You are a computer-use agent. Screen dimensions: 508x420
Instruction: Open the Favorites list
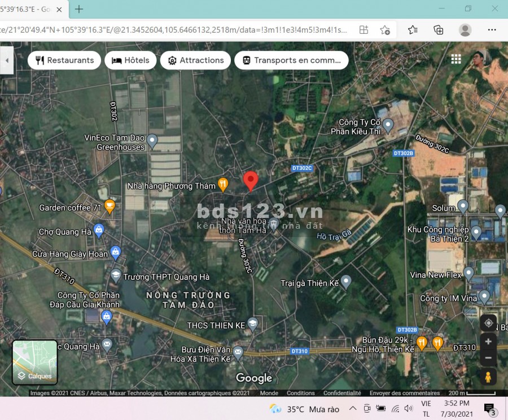coord(413,30)
